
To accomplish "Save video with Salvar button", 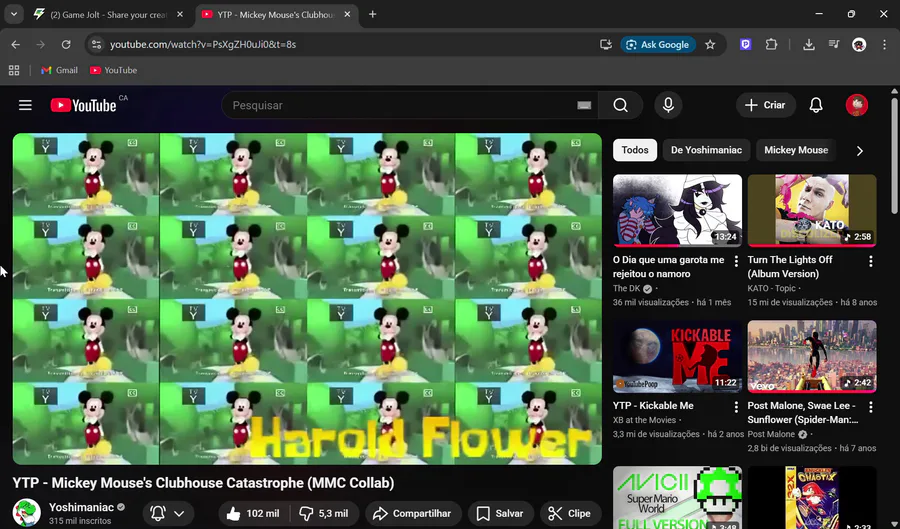I will coord(501,514).
